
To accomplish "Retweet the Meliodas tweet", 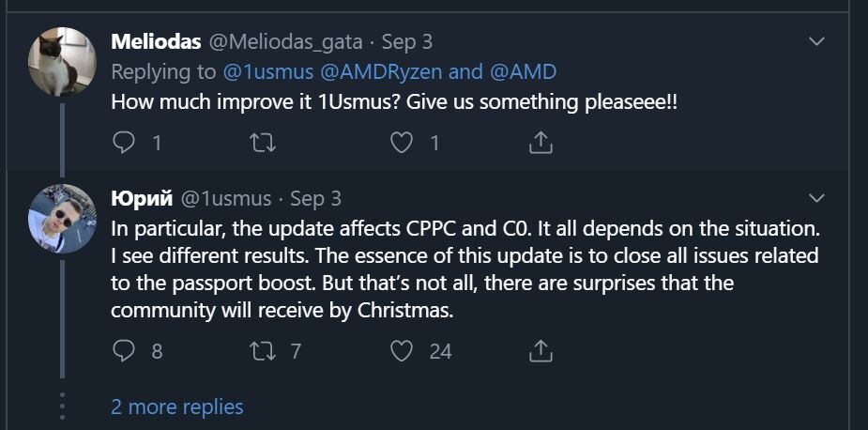I will point(263,144).
